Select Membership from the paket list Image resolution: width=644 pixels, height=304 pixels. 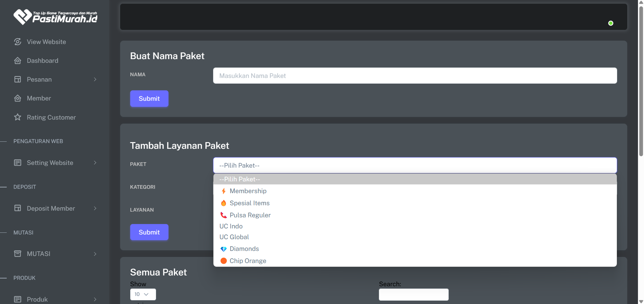248,191
